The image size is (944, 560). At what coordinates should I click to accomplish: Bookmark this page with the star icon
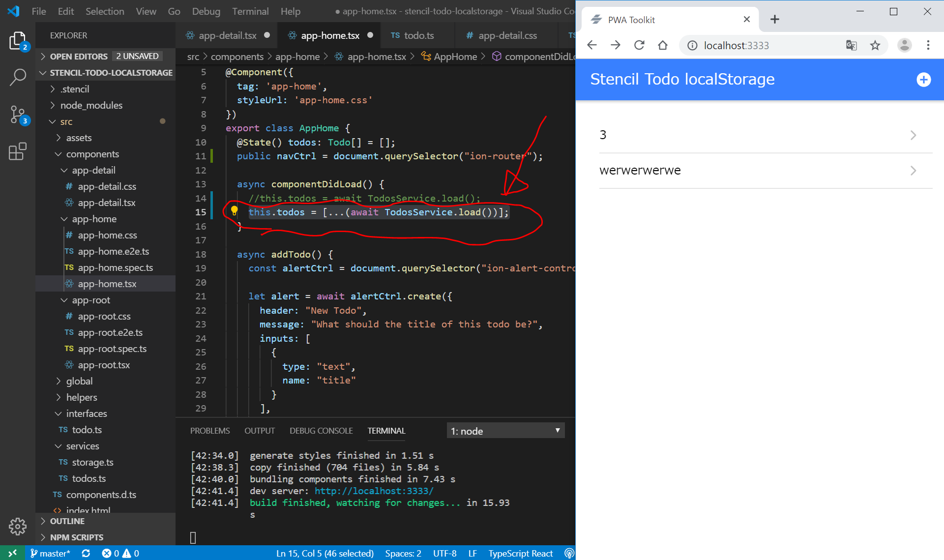pyautogui.click(x=875, y=45)
